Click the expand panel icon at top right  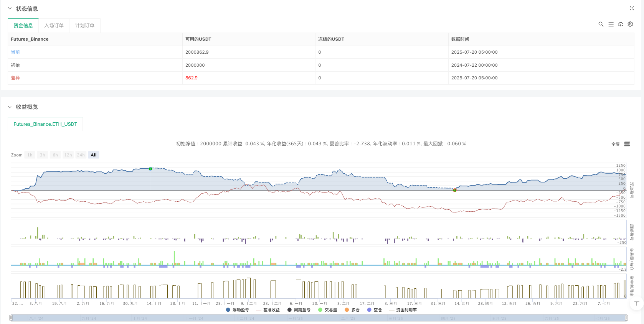632,8
